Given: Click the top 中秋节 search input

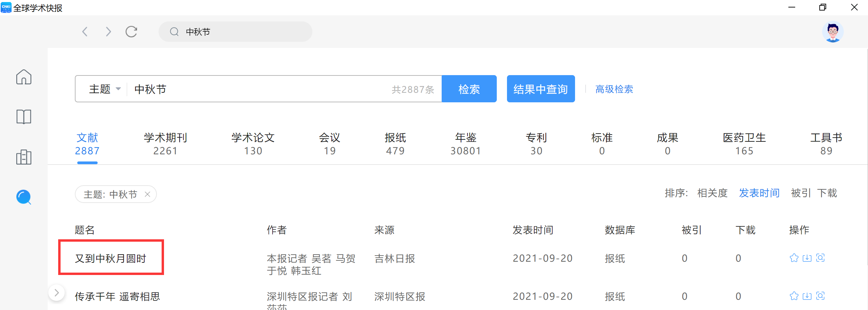Looking at the screenshot, I should pos(235,32).
